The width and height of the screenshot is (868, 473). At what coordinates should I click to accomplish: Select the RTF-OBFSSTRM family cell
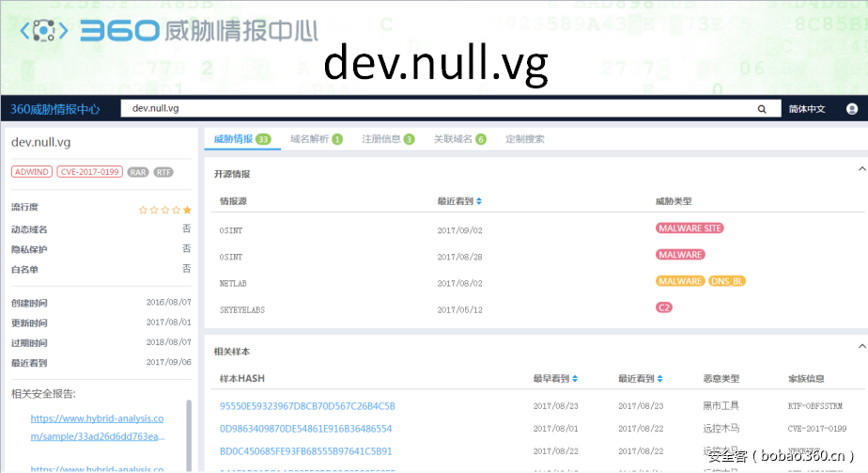pyautogui.click(x=815, y=406)
